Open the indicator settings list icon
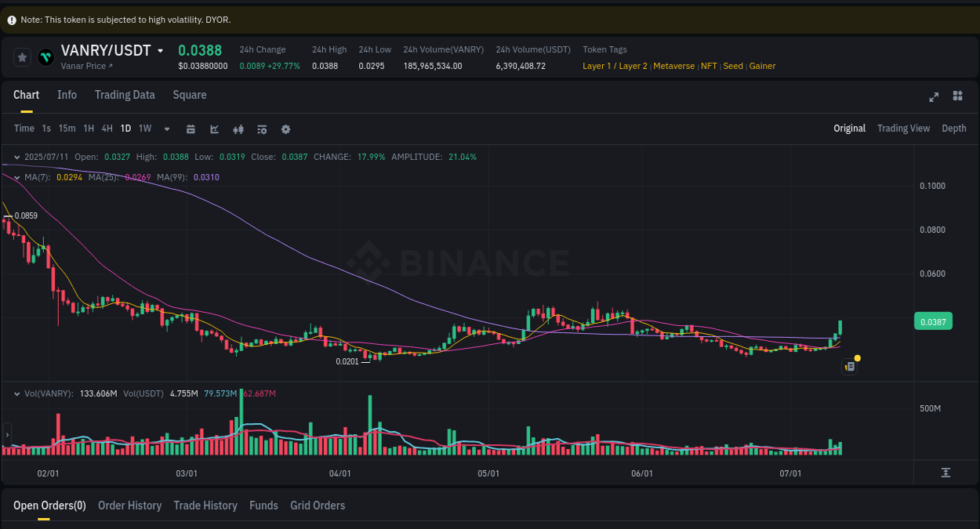 (x=262, y=129)
